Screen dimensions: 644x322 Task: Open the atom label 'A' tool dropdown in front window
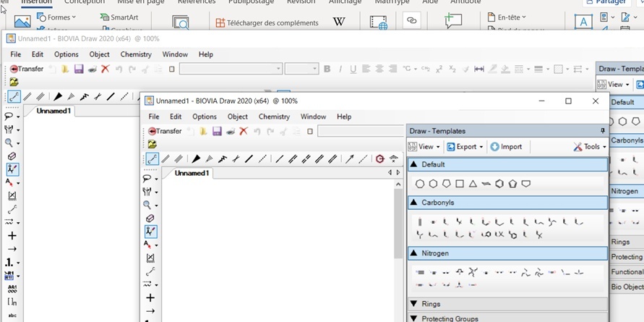tap(156, 245)
